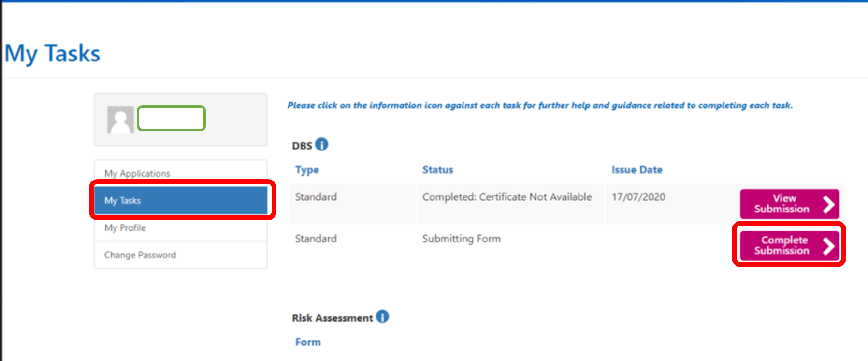Screen dimensions: 868x361
Task: Click the Type column header
Action: point(307,170)
